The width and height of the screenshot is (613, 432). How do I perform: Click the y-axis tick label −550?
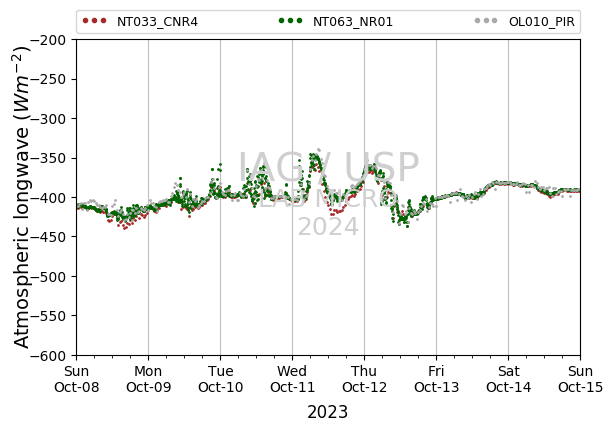point(50,316)
